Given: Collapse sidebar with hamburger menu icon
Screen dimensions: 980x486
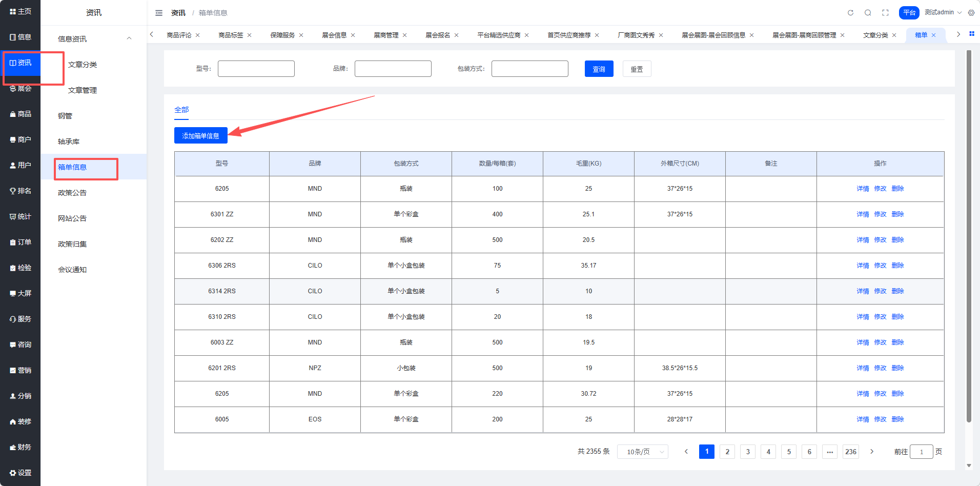Looking at the screenshot, I should tap(159, 13).
